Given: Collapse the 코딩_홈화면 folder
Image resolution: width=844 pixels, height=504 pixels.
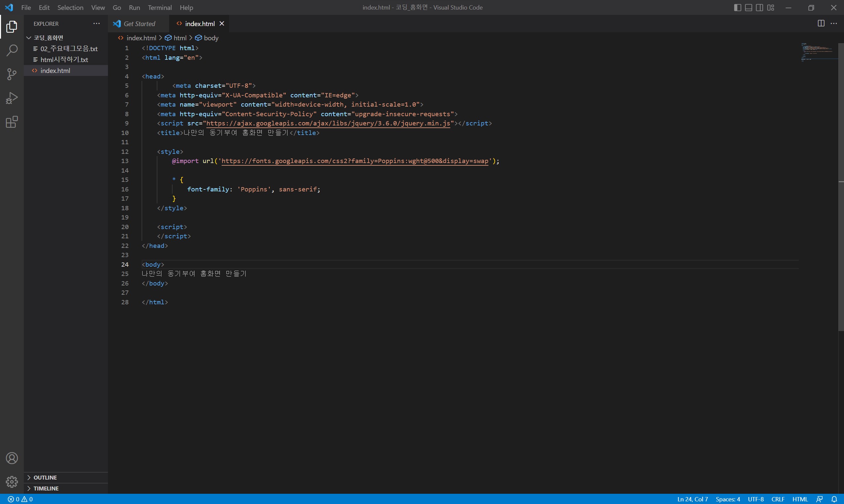Looking at the screenshot, I should click(x=66, y=38).
